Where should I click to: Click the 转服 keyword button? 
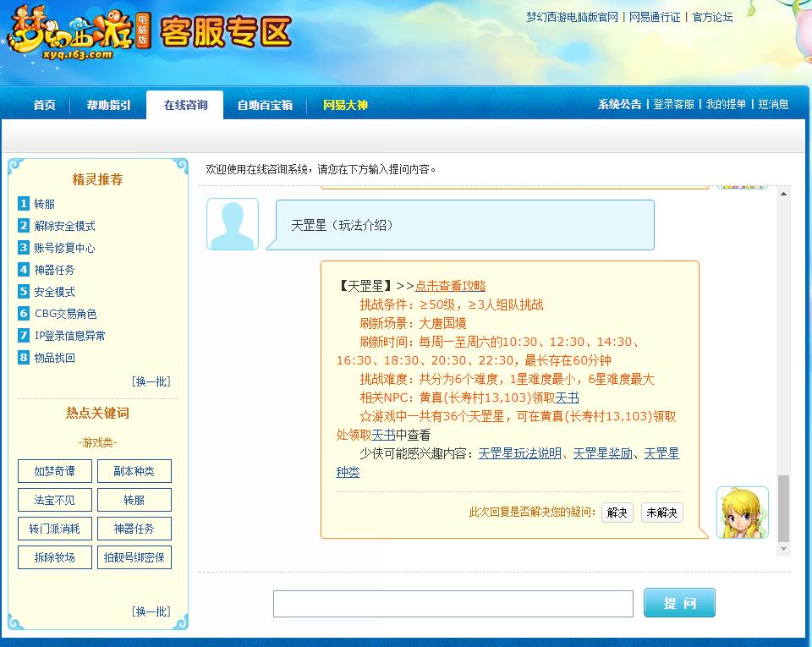click(x=134, y=500)
